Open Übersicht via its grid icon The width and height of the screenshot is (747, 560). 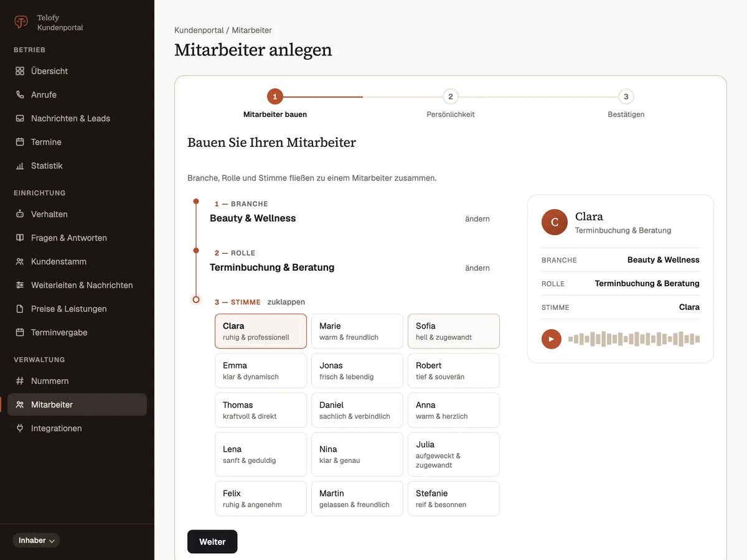tap(20, 71)
